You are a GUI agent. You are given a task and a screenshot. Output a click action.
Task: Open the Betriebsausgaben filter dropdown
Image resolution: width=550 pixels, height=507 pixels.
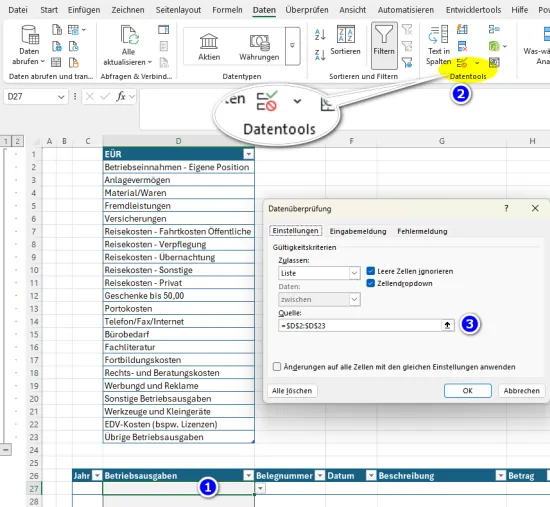tap(248, 475)
